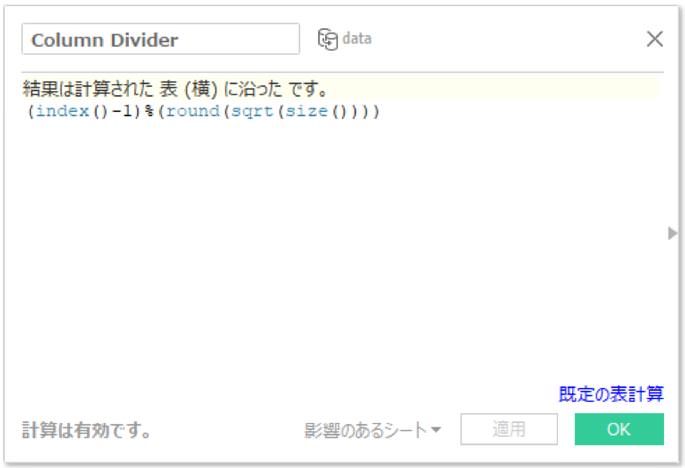The width and height of the screenshot is (685, 468).
Task: Click the -1 value in the formula
Action: coord(123,111)
